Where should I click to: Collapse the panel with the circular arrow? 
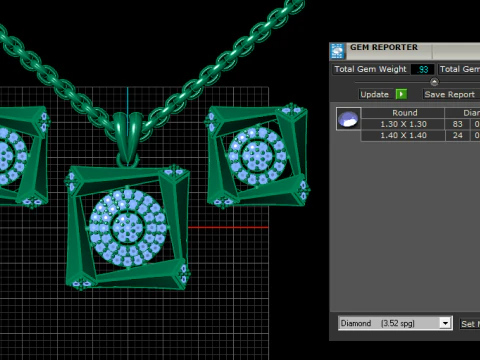click(x=434, y=82)
